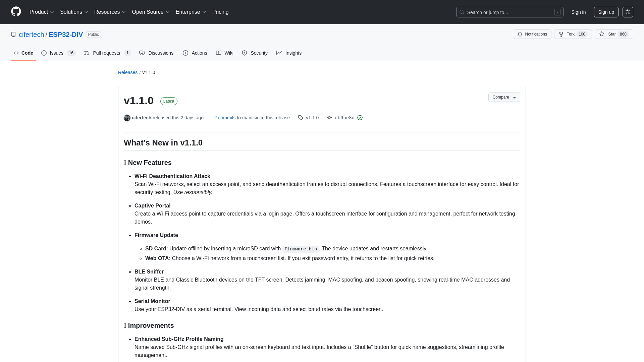644x362 pixels.
Task: Switch to the Security tab
Action: [255, 53]
